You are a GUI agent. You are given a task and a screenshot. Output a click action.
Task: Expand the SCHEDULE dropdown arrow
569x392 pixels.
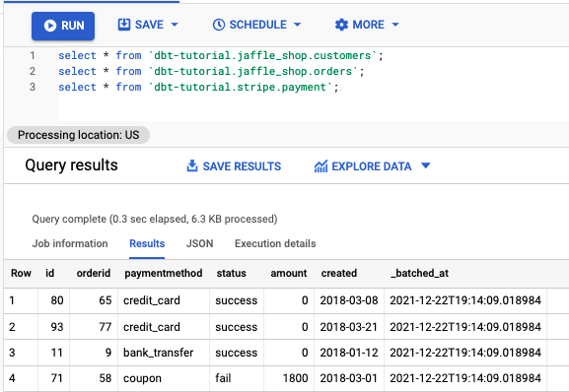(297, 25)
